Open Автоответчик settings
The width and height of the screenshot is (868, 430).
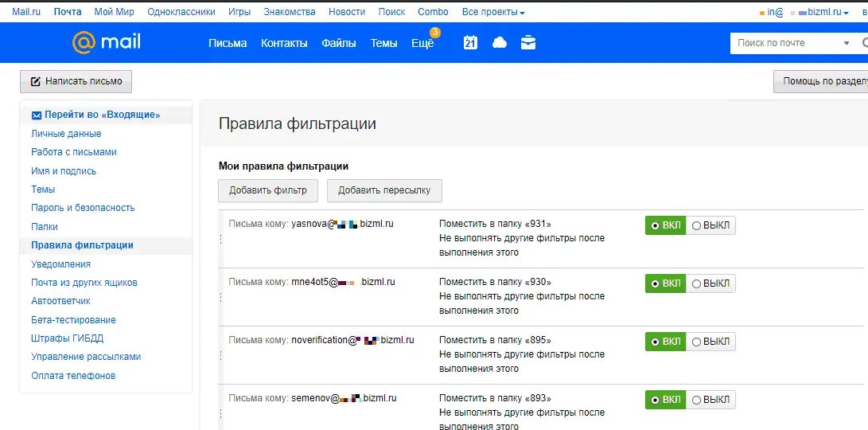61,301
